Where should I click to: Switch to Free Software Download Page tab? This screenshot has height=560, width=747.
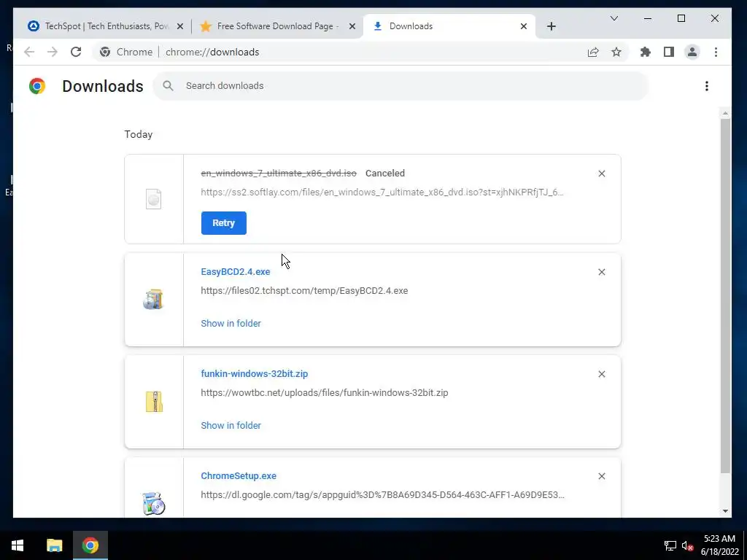pos(278,26)
